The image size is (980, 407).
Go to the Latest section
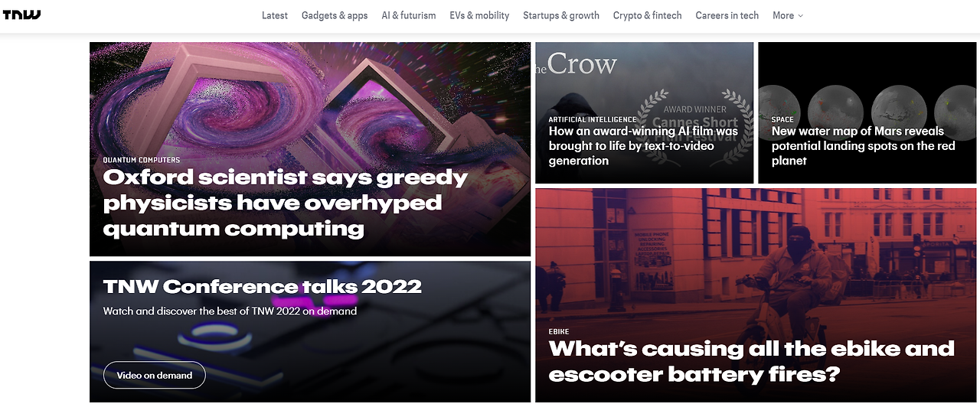click(x=275, y=15)
